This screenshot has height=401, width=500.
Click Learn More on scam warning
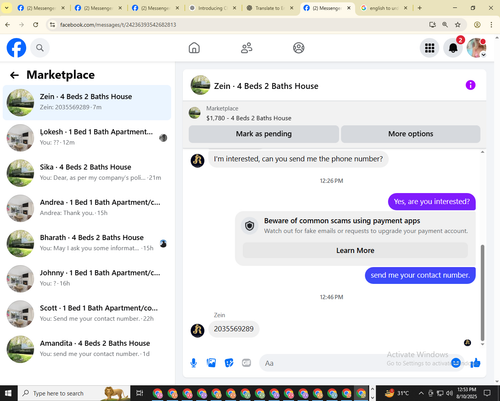click(x=355, y=251)
